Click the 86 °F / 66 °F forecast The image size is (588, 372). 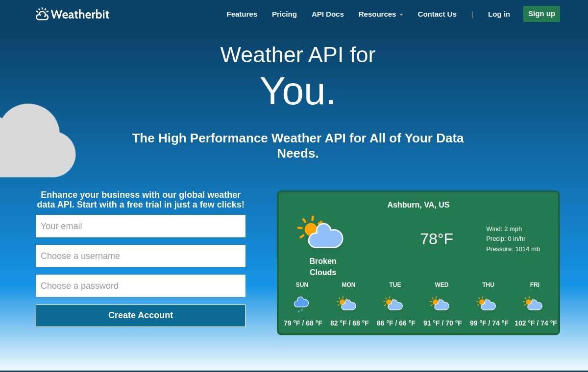(396, 323)
